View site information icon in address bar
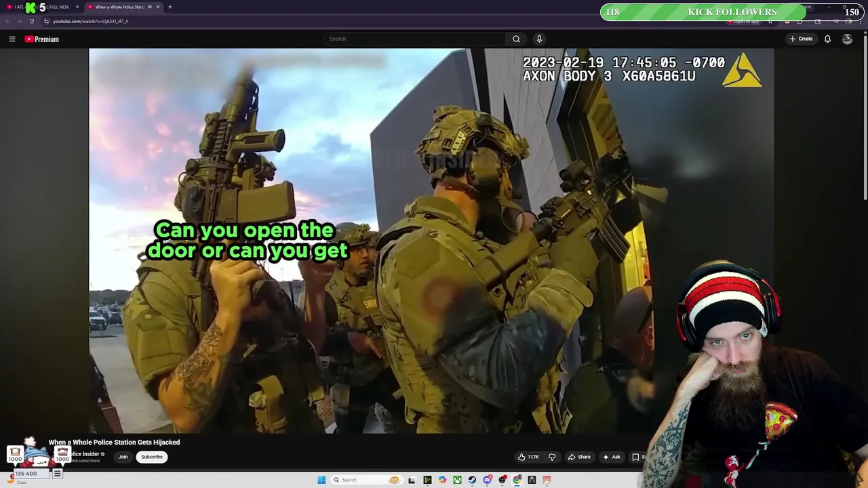The width and height of the screenshot is (868, 488). click(x=47, y=21)
